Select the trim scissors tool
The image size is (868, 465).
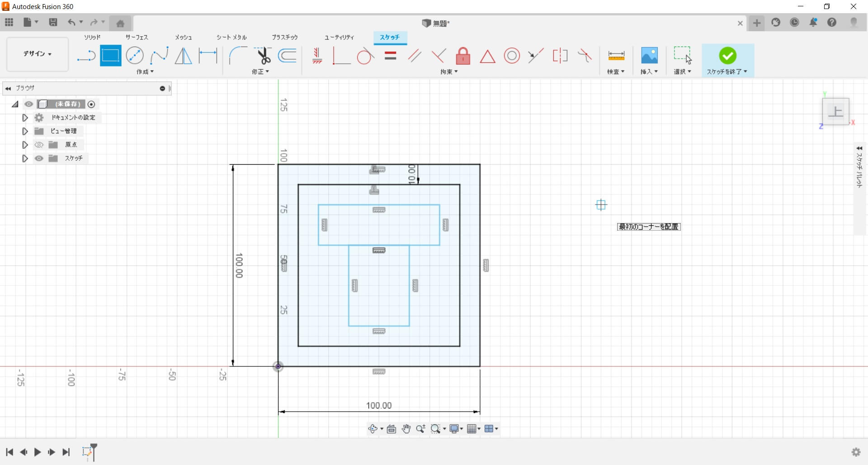point(263,56)
